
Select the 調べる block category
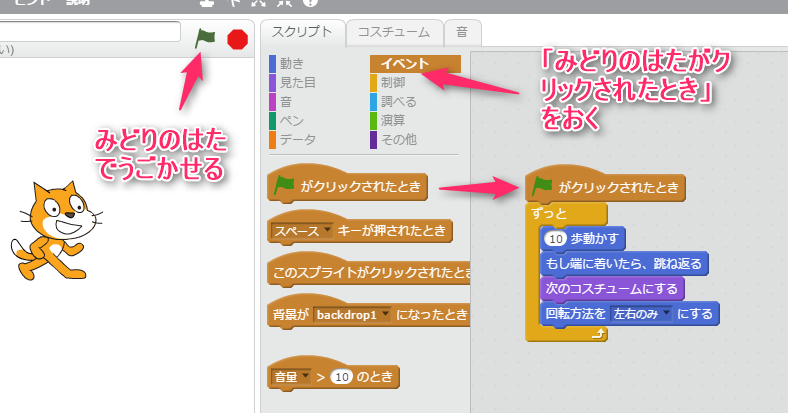(399, 101)
